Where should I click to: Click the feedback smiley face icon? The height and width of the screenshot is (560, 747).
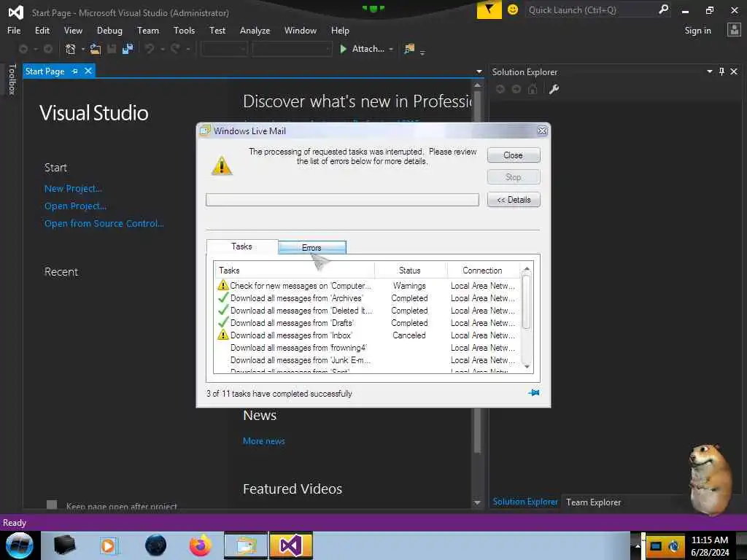(x=513, y=9)
